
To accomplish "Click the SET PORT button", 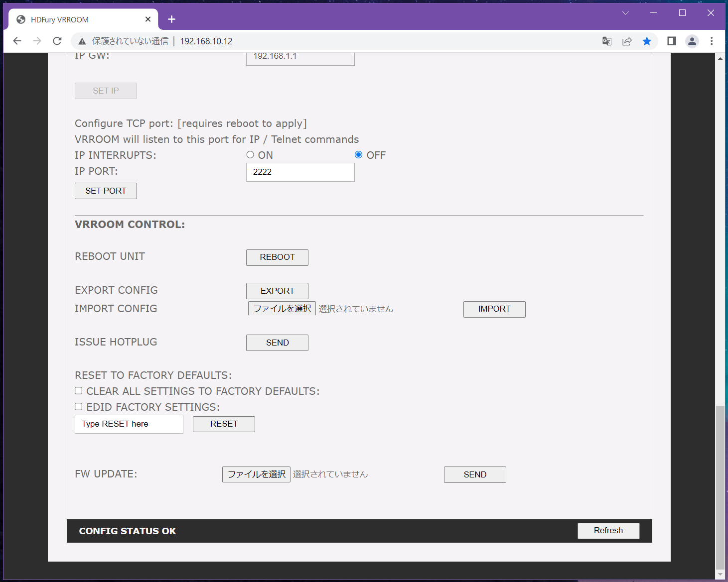I will [106, 191].
